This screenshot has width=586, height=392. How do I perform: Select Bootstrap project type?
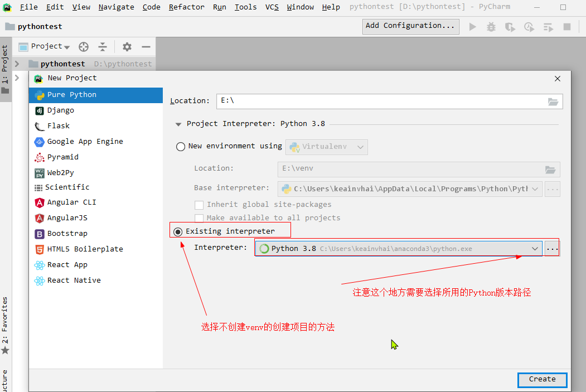pos(96,234)
